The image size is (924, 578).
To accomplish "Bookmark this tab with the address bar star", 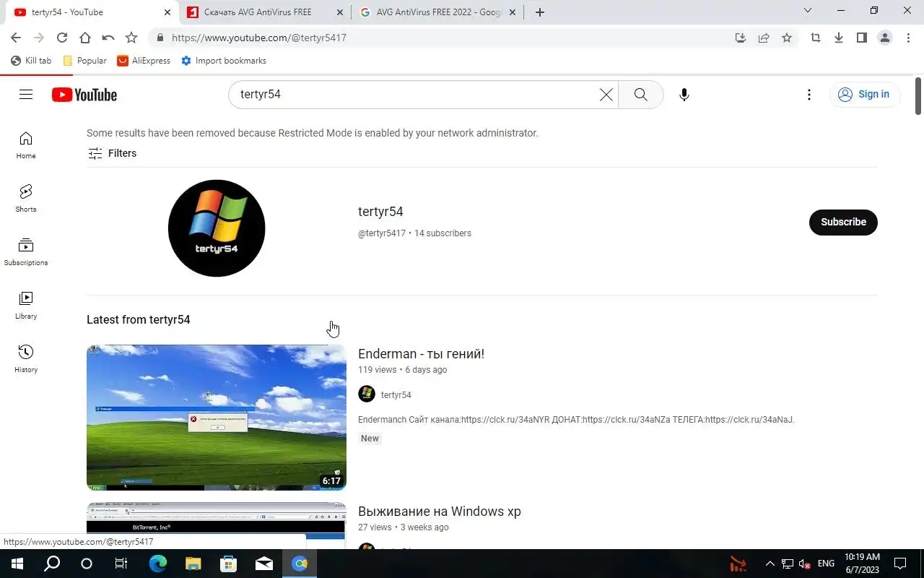I will pos(787,38).
